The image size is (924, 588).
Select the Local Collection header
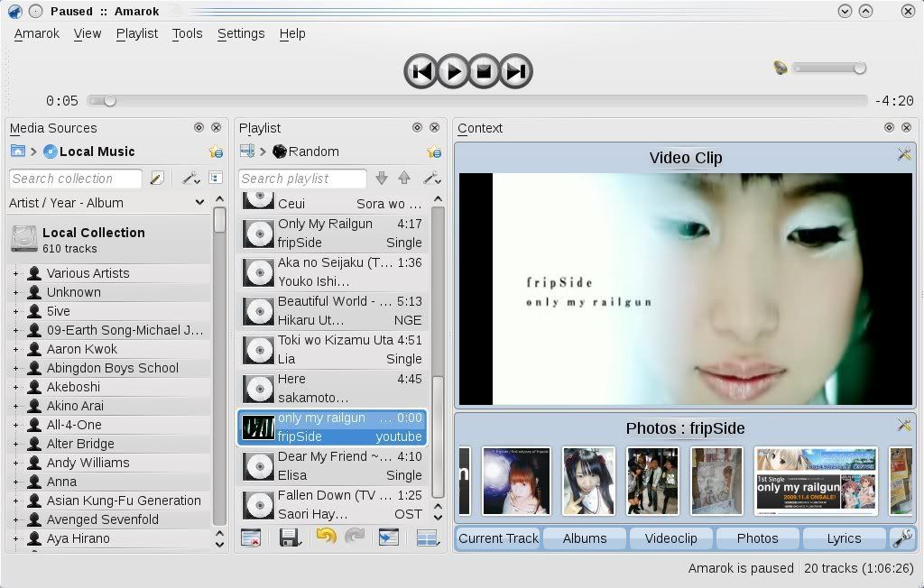tap(109, 239)
